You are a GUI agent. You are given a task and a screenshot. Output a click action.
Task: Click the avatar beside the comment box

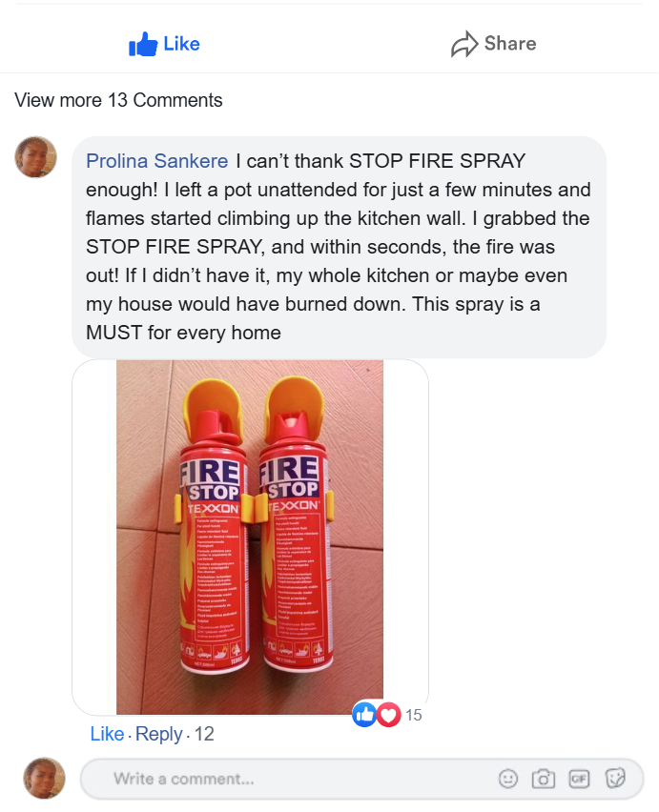pos(45,779)
